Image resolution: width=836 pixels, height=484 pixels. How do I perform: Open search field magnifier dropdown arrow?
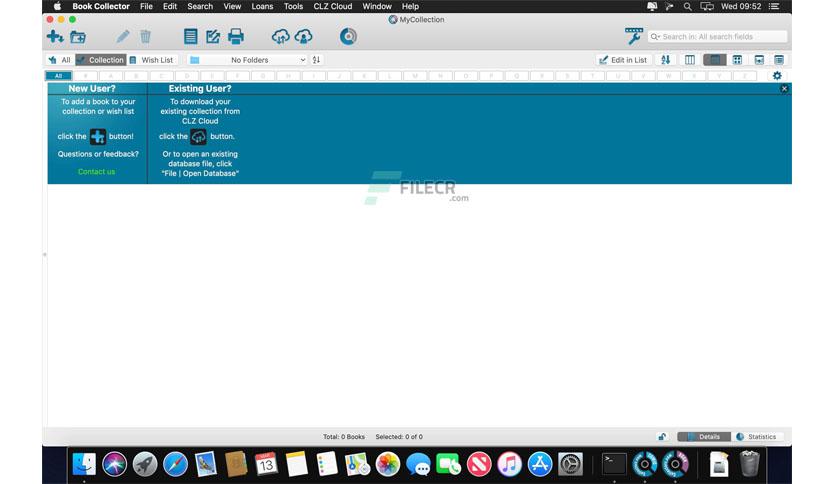tap(655, 37)
